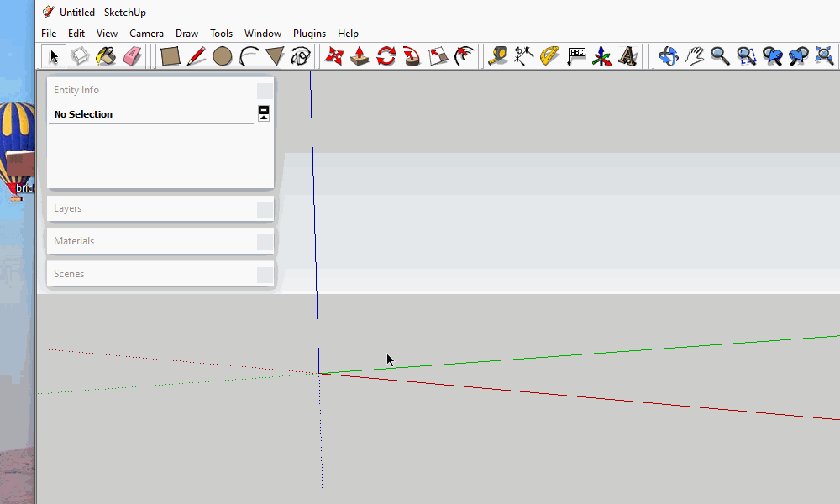The width and height of the screenshot is (840, 504).
Task: Choose the Circle drawing tool
Action: point(222,56)
